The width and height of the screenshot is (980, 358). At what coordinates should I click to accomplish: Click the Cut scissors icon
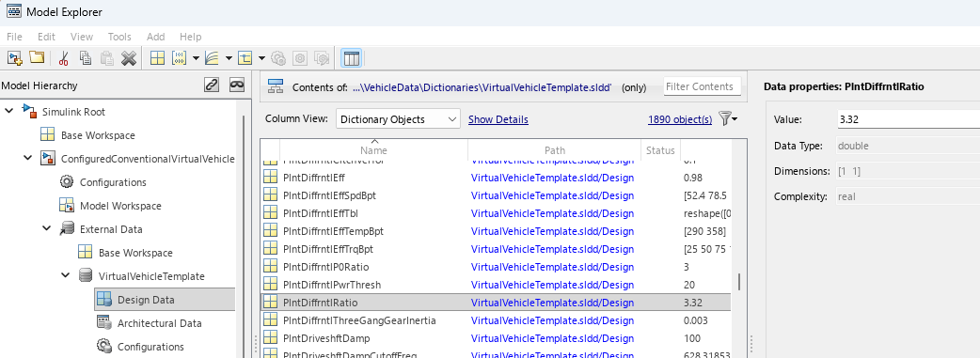tap(63, 59)
